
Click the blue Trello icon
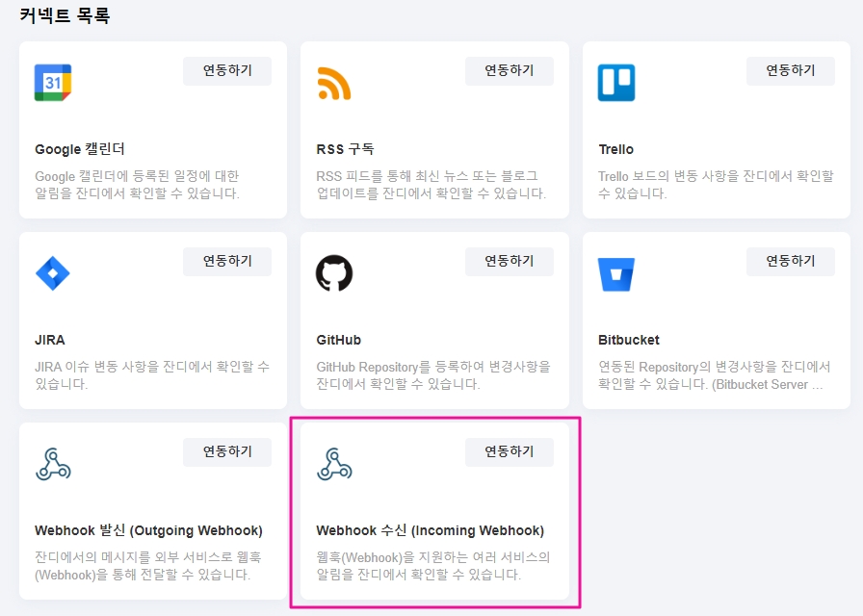tap(616, 83)
